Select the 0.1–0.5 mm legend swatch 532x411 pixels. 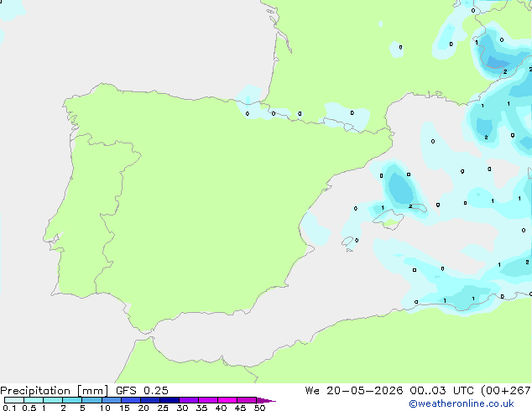coord(14,400)
